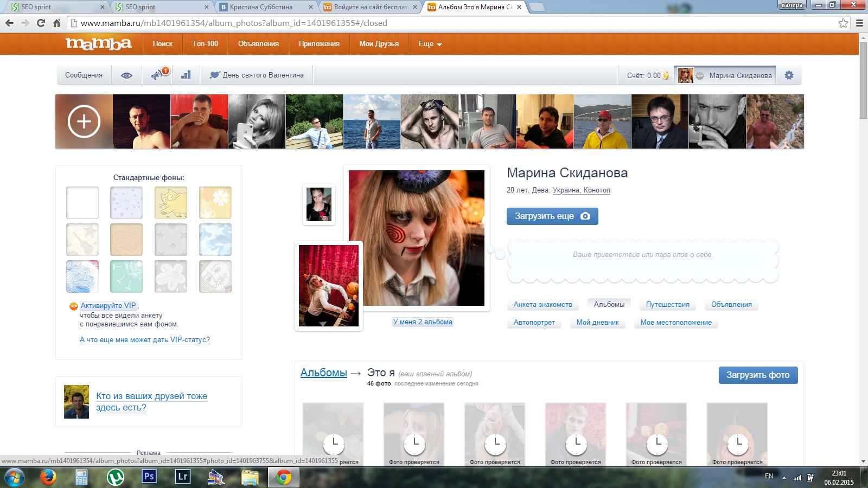Open the Мой дневник profile tab
This screenshot has width=868, height=488.
pyautogui.click(x=597, y=323)
